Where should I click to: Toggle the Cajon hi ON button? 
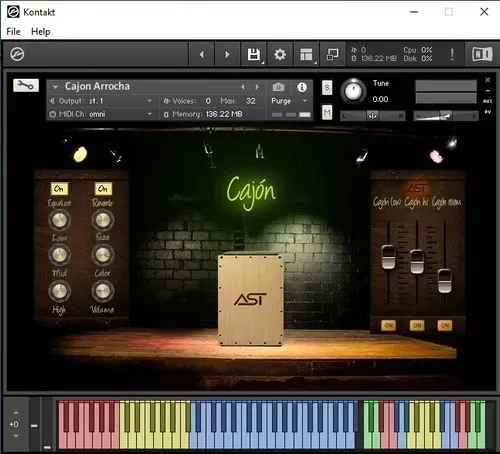(417, 325)
